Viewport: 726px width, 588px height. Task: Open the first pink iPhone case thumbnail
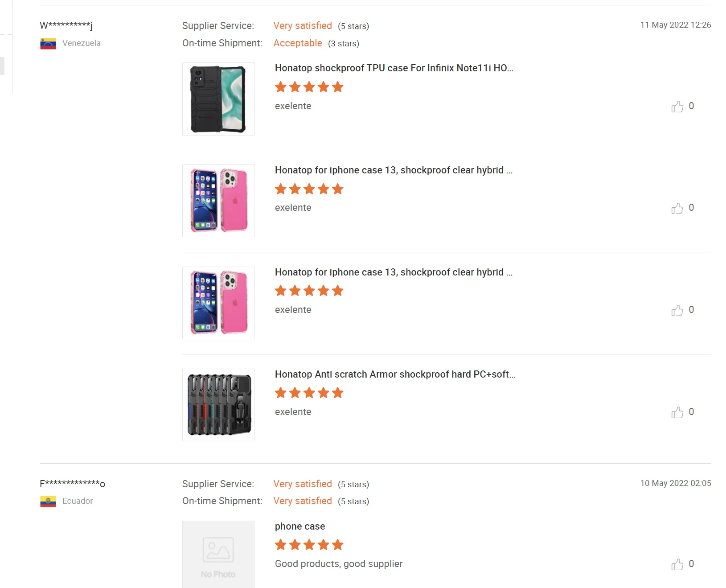coord(218,201)
